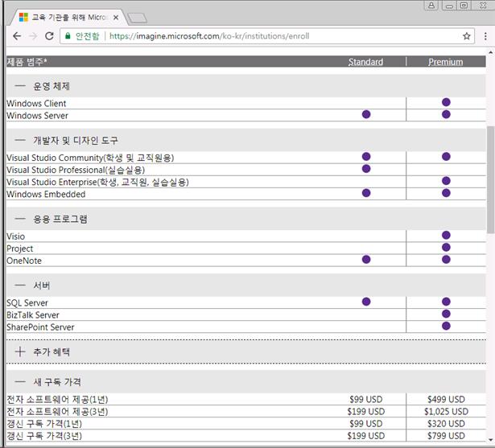The height and width of the screenshot is (448, 495).
Task: Click the Standard column header link
Action: [x=365, y=62]
